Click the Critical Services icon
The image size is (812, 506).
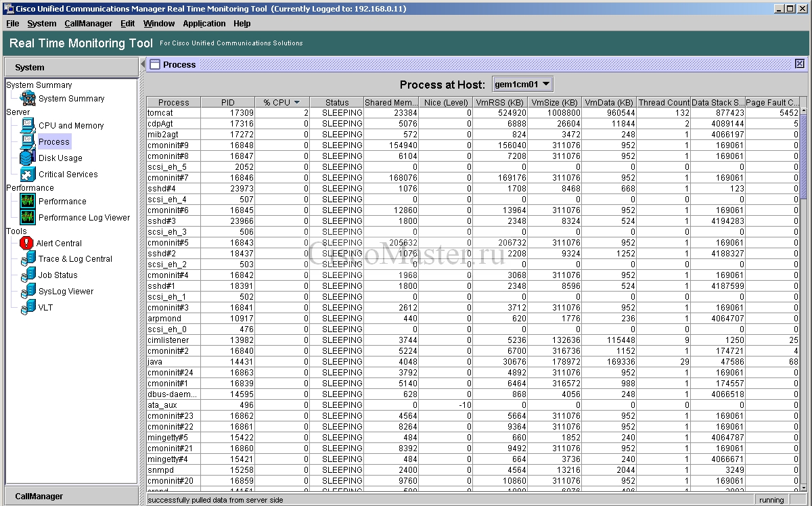(x=28, y=174)
